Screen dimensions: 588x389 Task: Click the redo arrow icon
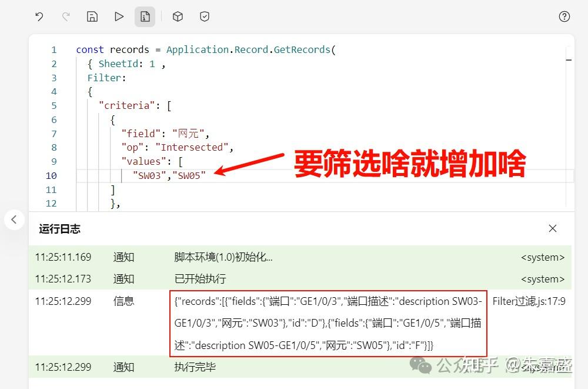pos(66,16)
